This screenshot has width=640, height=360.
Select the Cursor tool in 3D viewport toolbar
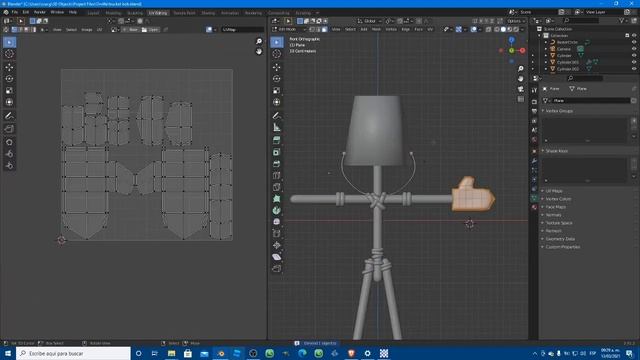[x=277, y=54]
